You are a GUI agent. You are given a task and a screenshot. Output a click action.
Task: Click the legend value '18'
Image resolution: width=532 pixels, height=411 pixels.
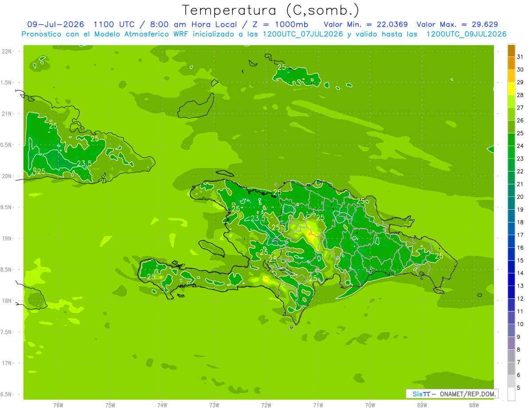coord(520,223)
